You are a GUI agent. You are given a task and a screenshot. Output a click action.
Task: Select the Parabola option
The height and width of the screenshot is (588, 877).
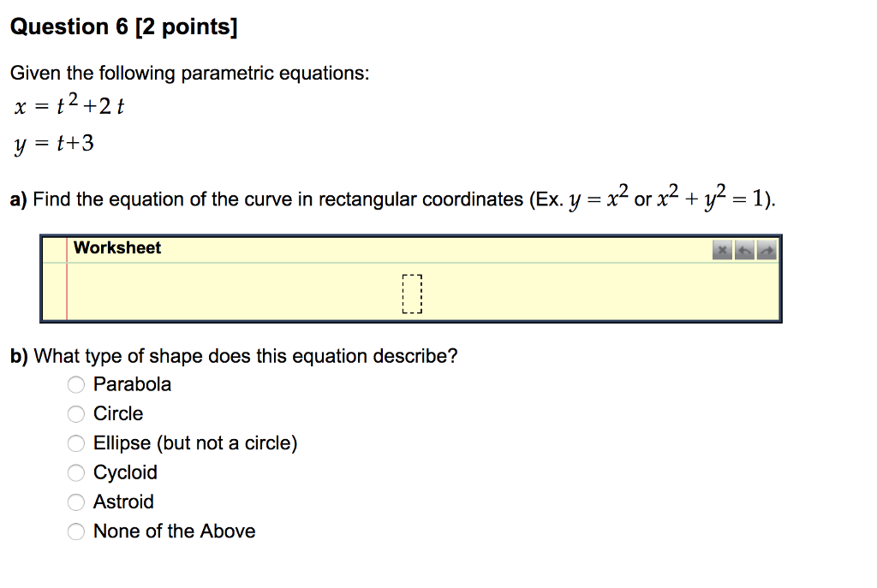75,384
